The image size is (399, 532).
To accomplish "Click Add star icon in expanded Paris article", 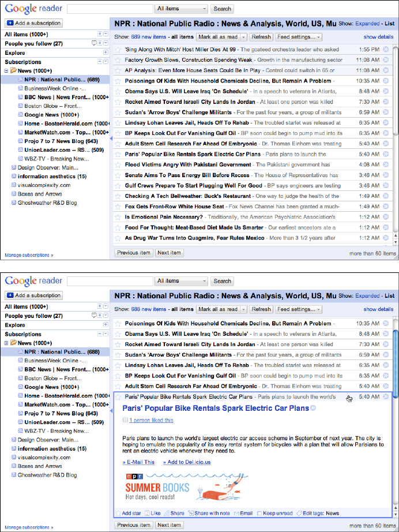I will (118, 514).
